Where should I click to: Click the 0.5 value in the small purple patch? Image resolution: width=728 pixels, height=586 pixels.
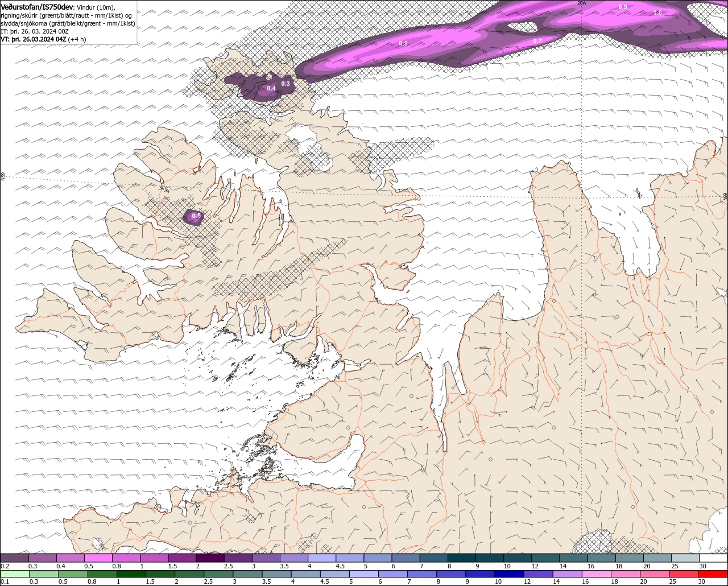(196, 216)
